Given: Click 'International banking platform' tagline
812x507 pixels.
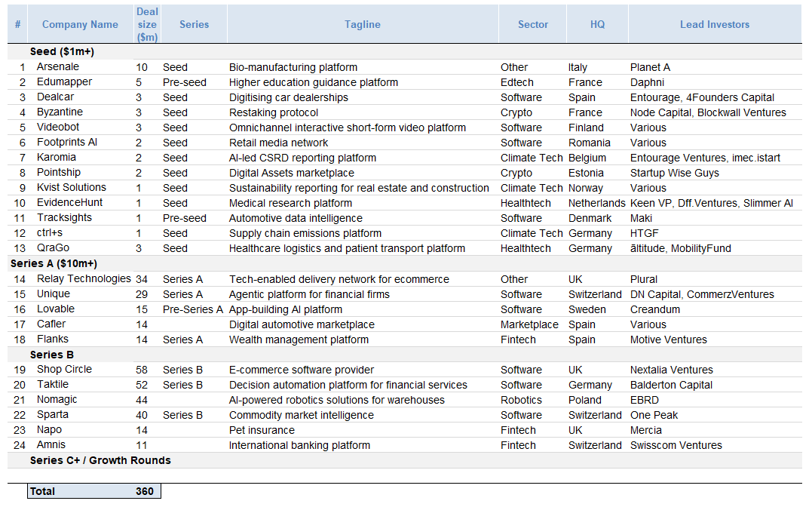Looking at the screenshot, I should coord(299,445).
